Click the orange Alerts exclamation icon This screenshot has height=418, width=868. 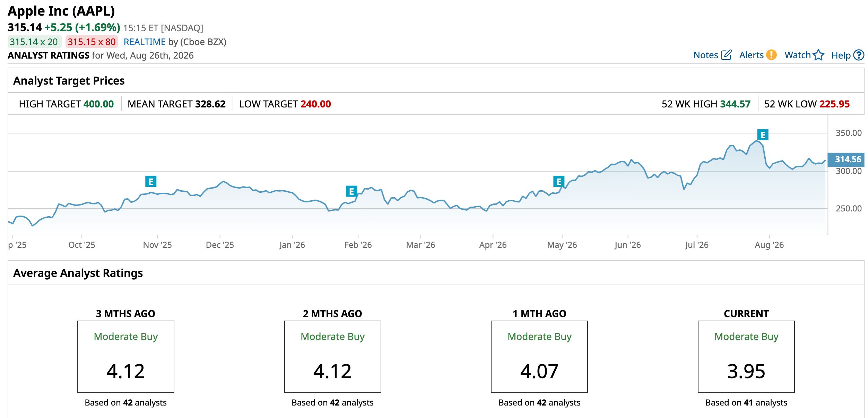click(771, 55)
